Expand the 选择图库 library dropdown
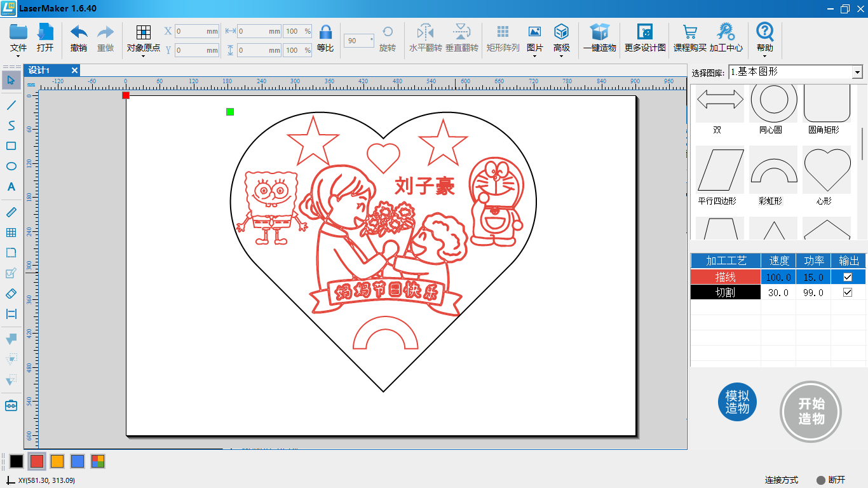868x488 pixels. pyautogui.click(x=857, y=72)
